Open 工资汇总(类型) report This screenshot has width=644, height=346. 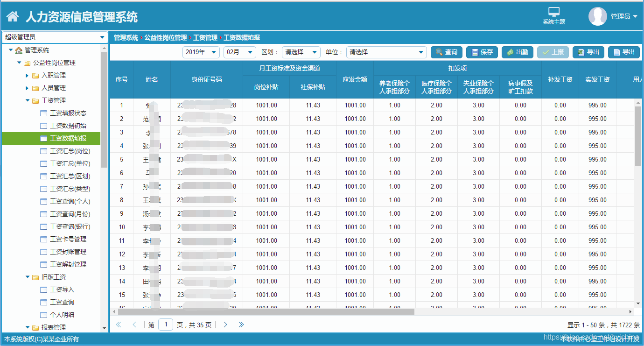pos(70,189)
